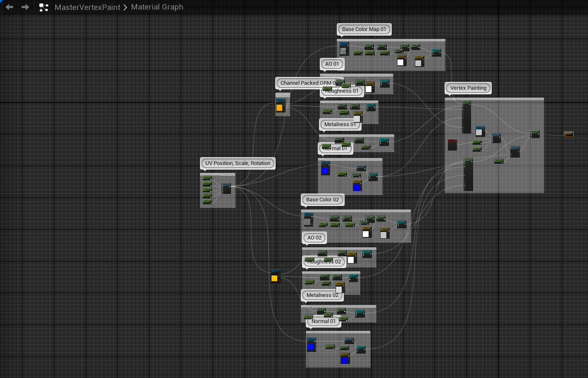Select the white preview node in AO 01 group
The width and height of the screenshot is (588, 378).
(x=369, y=88)
